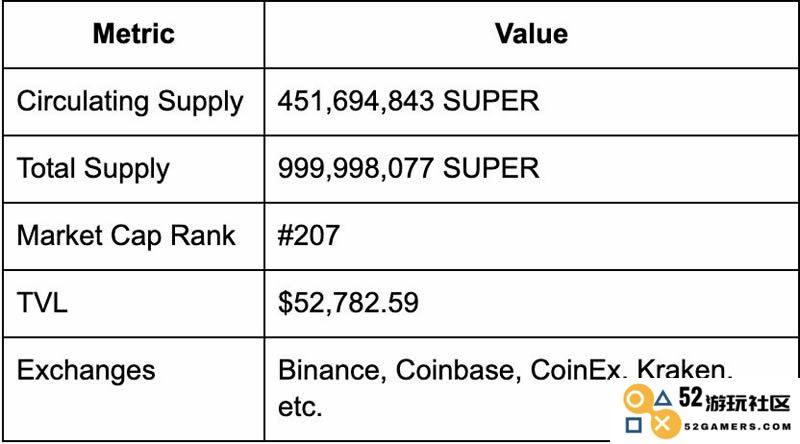Select the Metric column header
Image resolution: width=800 pixels, height=444 pixels.
point(134,35)
